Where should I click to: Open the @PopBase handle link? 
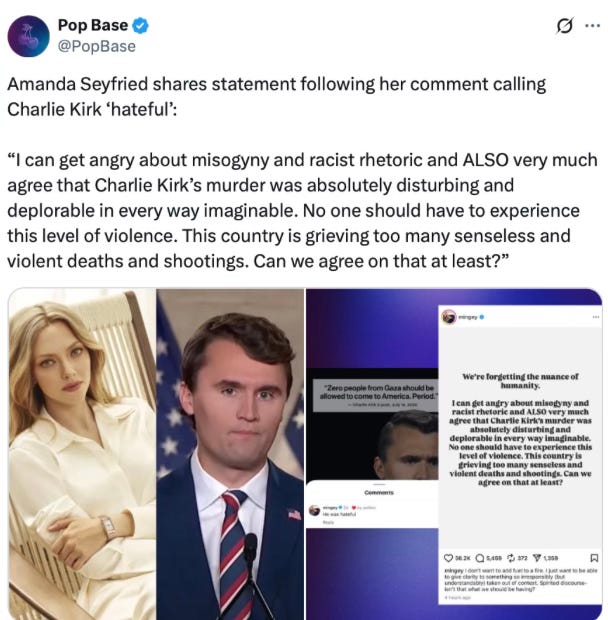coord(97,46)
